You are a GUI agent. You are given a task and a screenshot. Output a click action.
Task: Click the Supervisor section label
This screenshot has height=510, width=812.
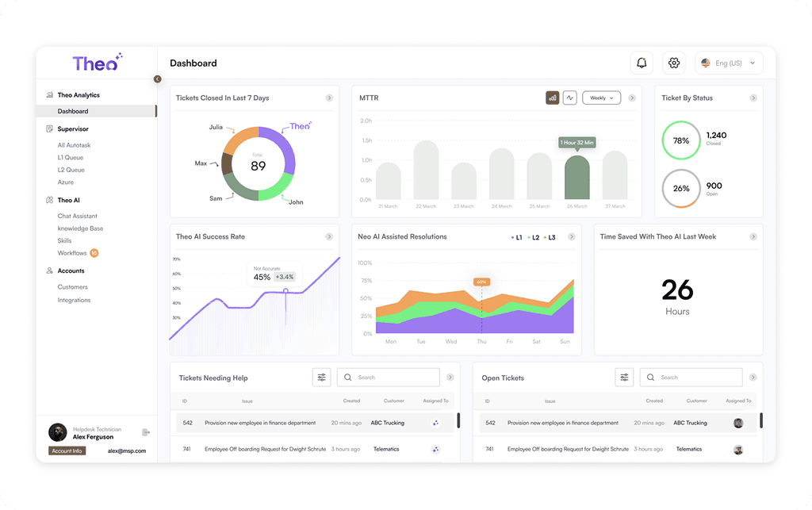pos(73,129)
